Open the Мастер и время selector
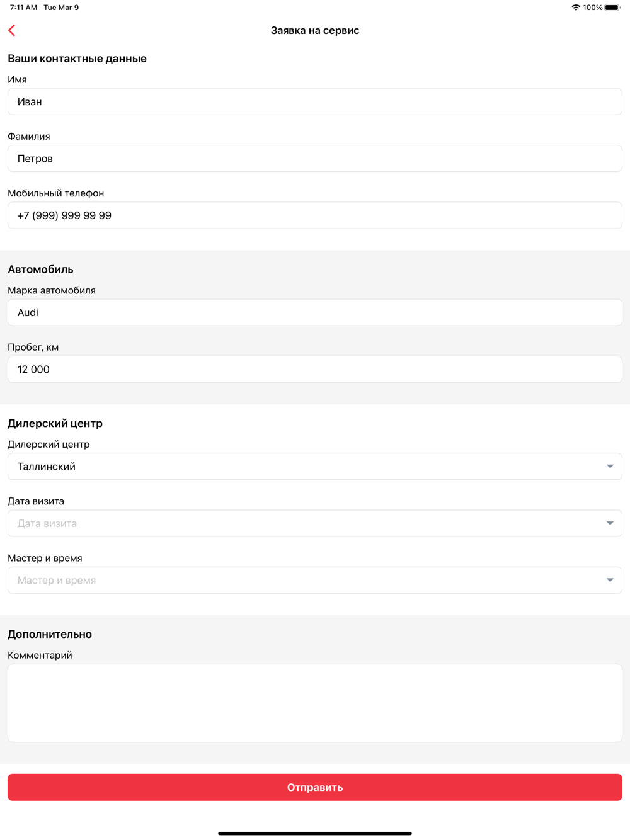 (302, 580)
